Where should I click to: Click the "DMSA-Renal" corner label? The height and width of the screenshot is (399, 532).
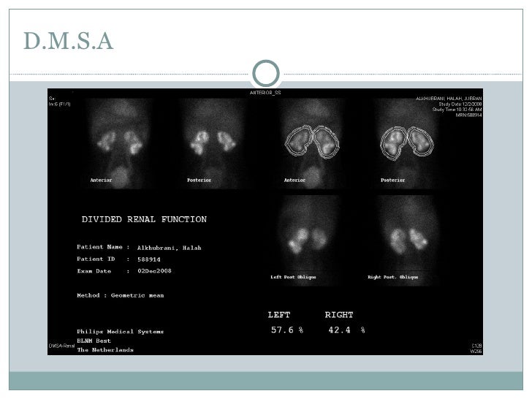(x=61, y=346)
